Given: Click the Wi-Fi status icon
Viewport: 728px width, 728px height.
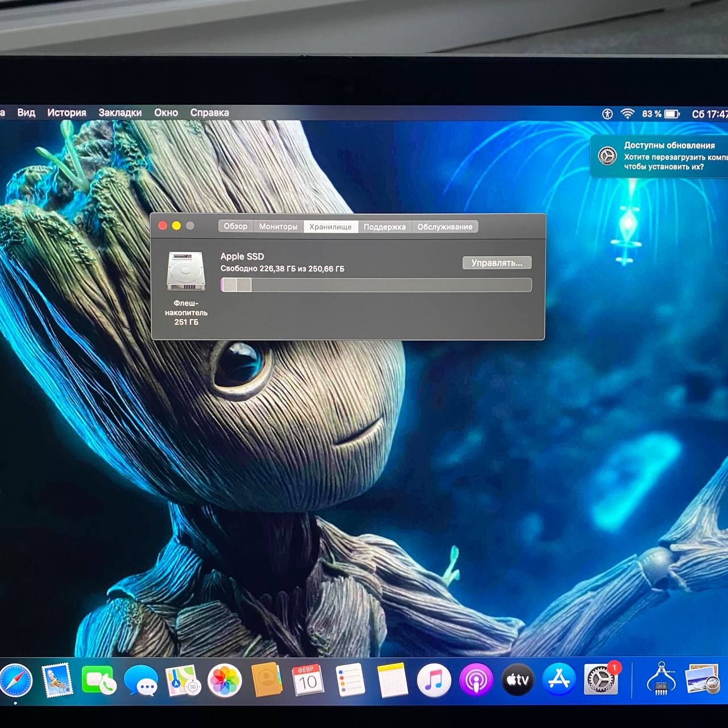Looking at the screenshot, I should point(627,114).
